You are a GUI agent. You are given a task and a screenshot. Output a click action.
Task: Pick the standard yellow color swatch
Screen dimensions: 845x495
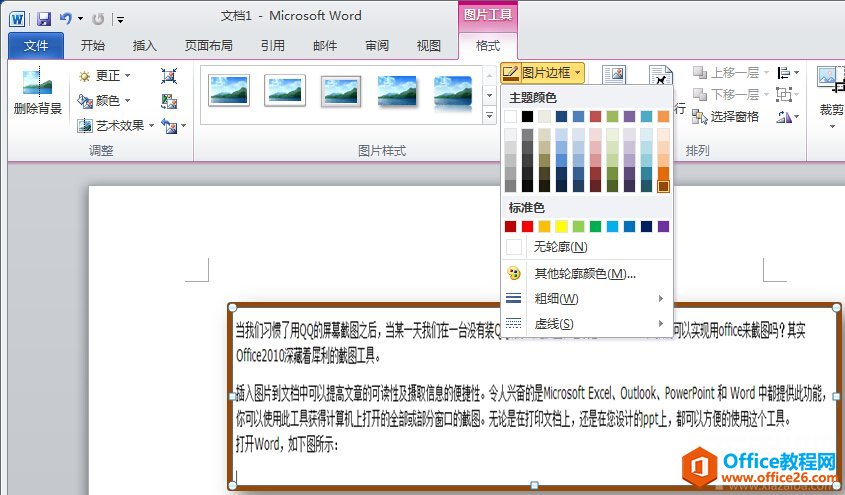click(x=562, y=226)
